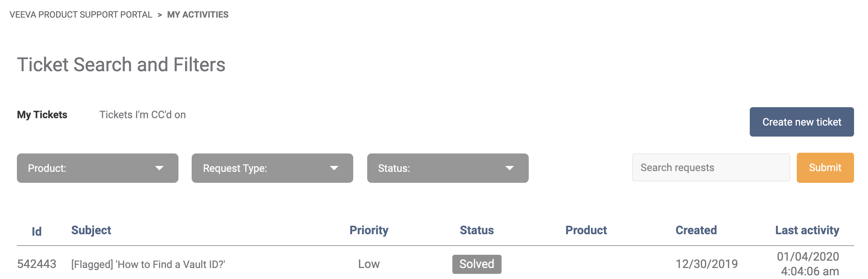Open the Product filter dropdown

point(97,168)
